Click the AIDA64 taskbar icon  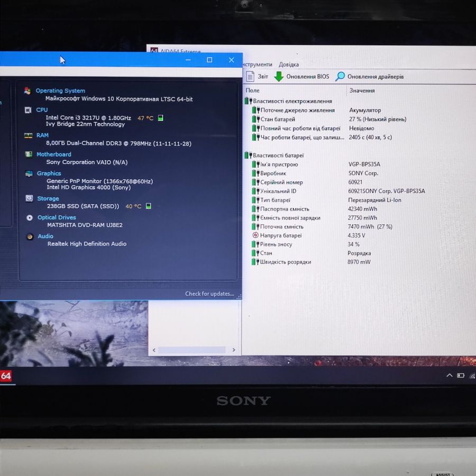pos(6,376)
